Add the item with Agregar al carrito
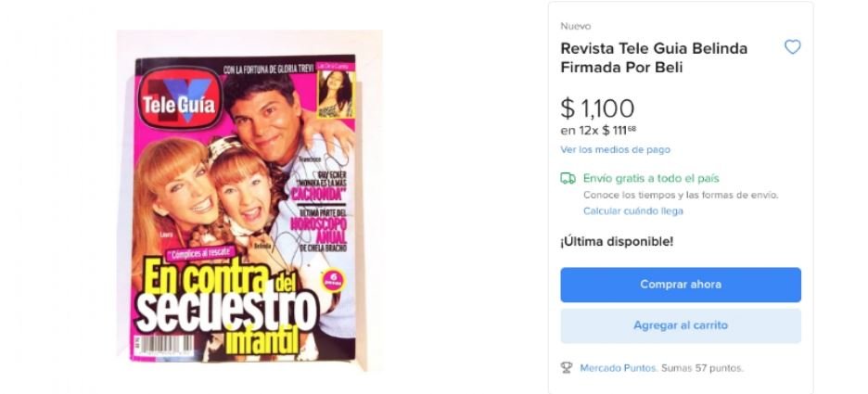 (x=681, y=325)
